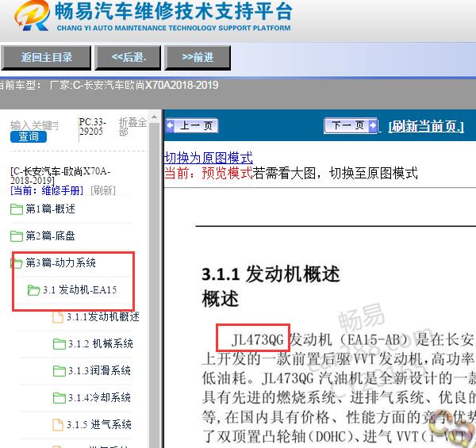Expand the 3.1.3润滑系统 folder
The image size is (476, 448).
coord(99,370)
